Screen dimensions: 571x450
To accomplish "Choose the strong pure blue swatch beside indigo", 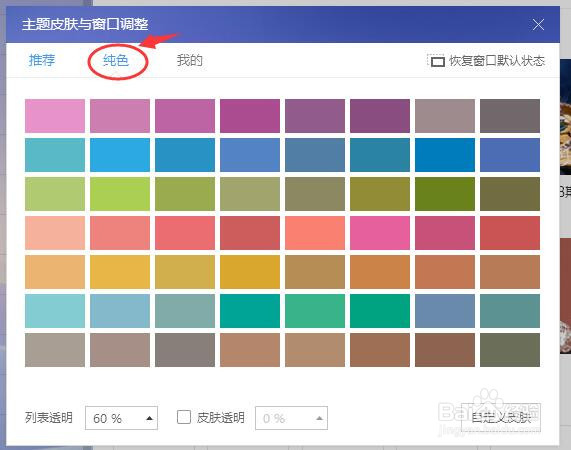I will click(x=445, y=155).
